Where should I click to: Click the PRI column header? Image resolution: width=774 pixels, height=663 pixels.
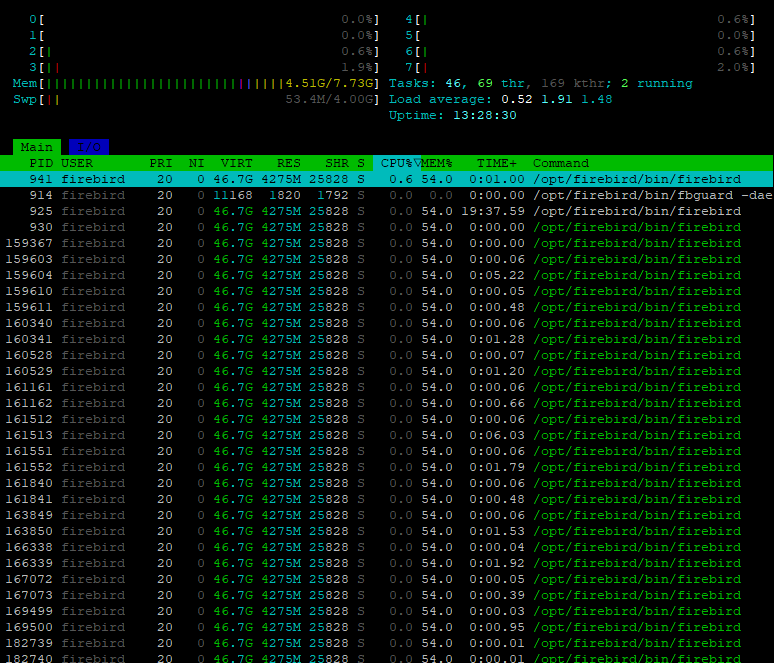coord(160,163)
